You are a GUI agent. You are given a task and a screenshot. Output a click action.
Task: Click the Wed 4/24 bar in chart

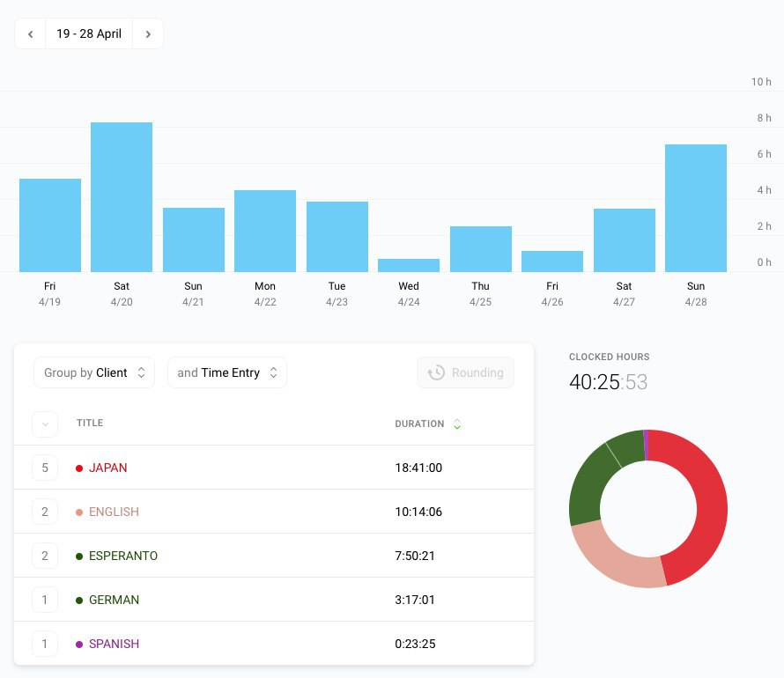pos(409,265)
